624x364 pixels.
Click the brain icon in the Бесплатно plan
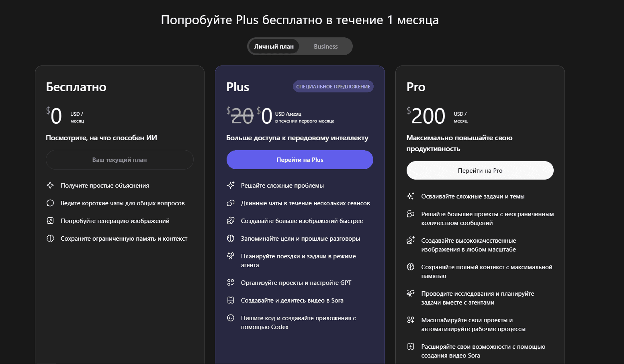coord(50,238)
